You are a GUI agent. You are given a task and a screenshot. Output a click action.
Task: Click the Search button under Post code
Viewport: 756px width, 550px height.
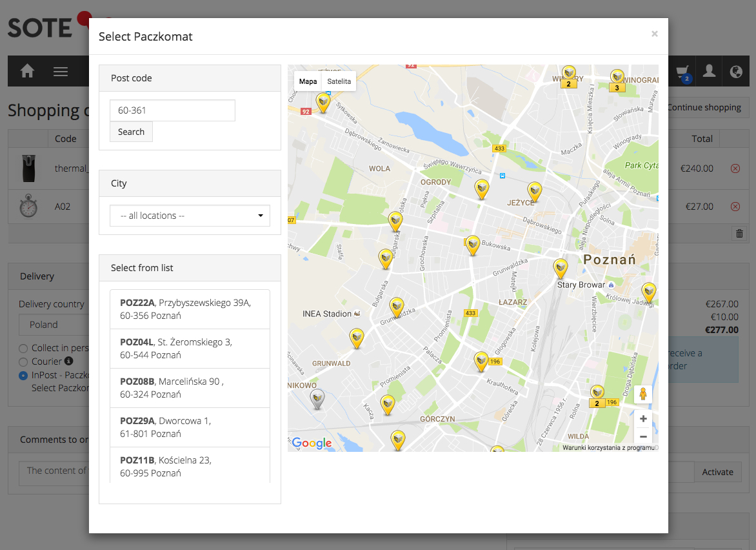[131, 132]
